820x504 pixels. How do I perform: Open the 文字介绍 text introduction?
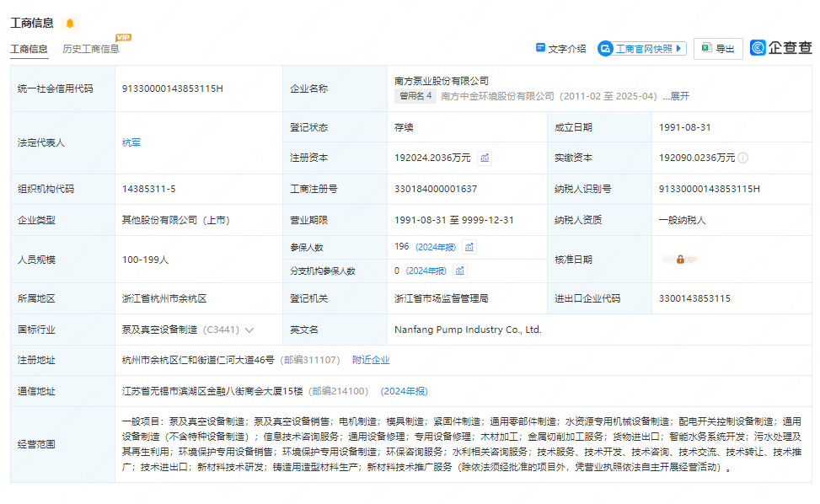click(560, 49)
